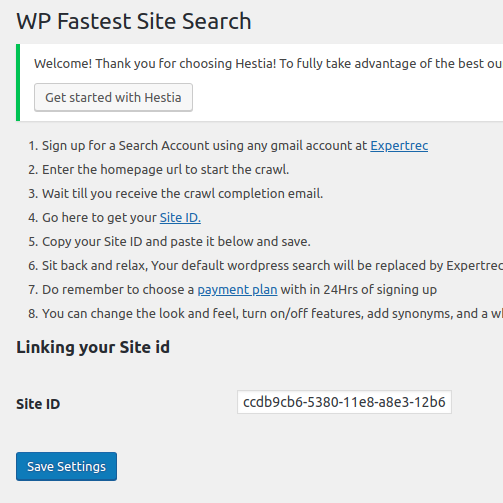The image size is (503, 503).
Task: Click the Site ID field label
Action: pyautogui.click(x=38, y=404)
